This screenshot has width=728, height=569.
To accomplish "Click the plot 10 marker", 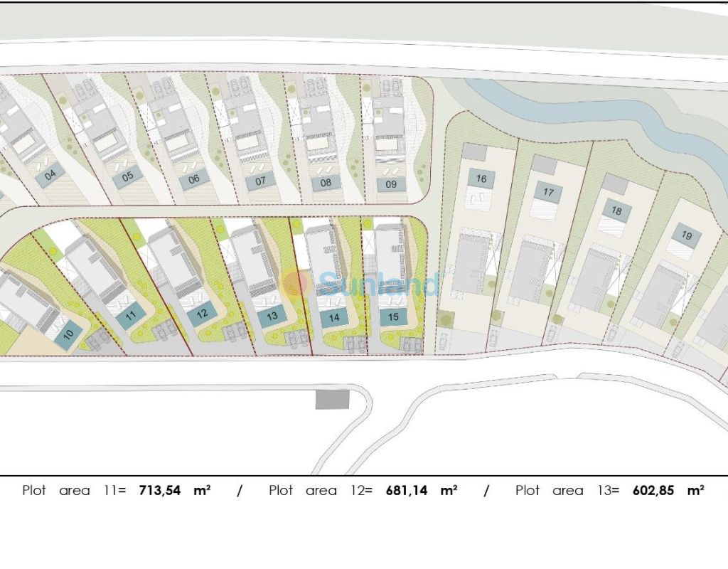I will point(68,334).
